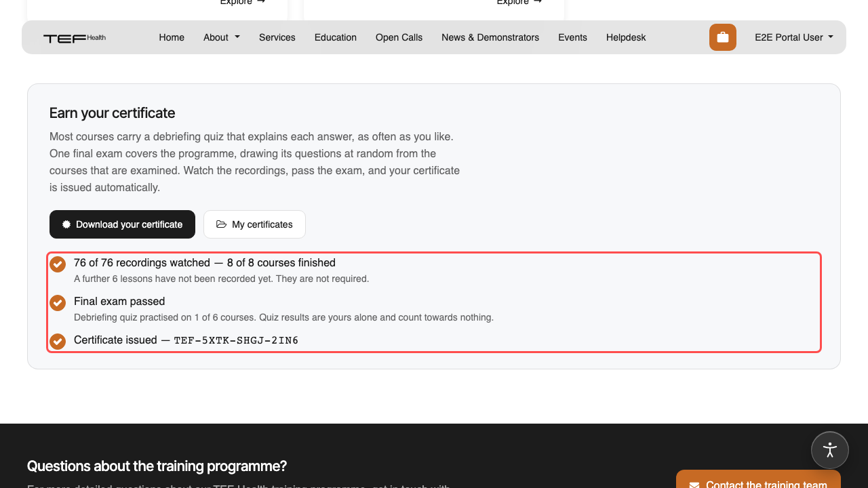
Task: Click the note about 6 unrecorded lessons
Action: pos(222,279)
